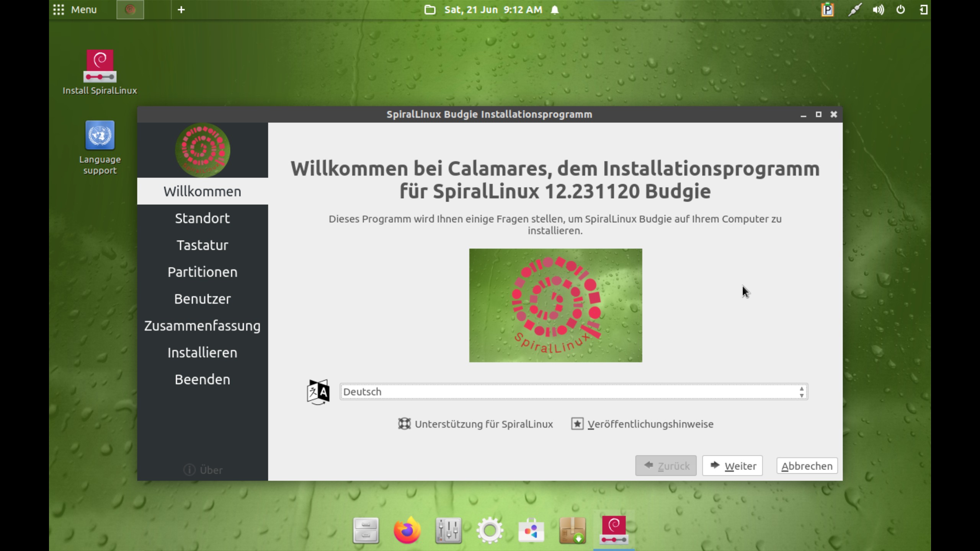Open the Settings gear in the dock
The width and height of the screenshot is (980, 551).
pyautogui.click(x=490, y=530)
